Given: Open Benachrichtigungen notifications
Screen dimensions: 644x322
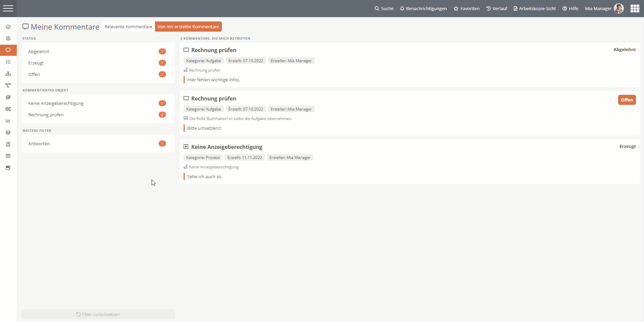Looking at the screenshot, I should click(423, 8).
